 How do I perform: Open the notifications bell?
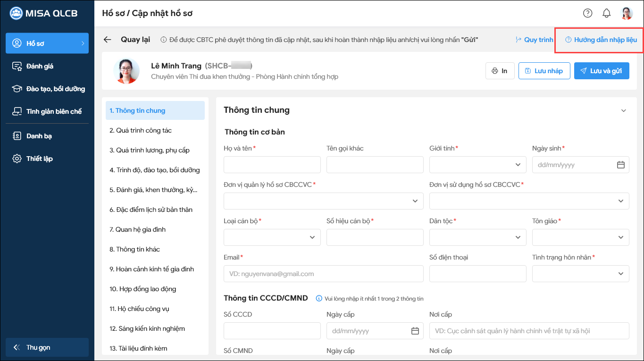point(607,13)
